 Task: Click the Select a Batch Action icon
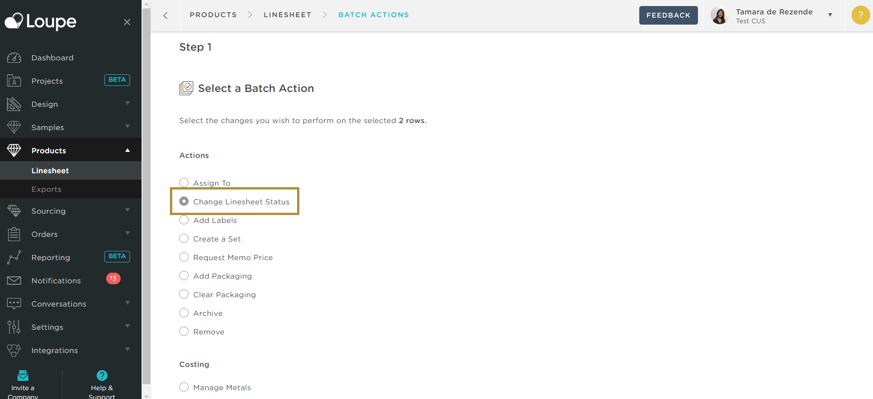(186, 88)
